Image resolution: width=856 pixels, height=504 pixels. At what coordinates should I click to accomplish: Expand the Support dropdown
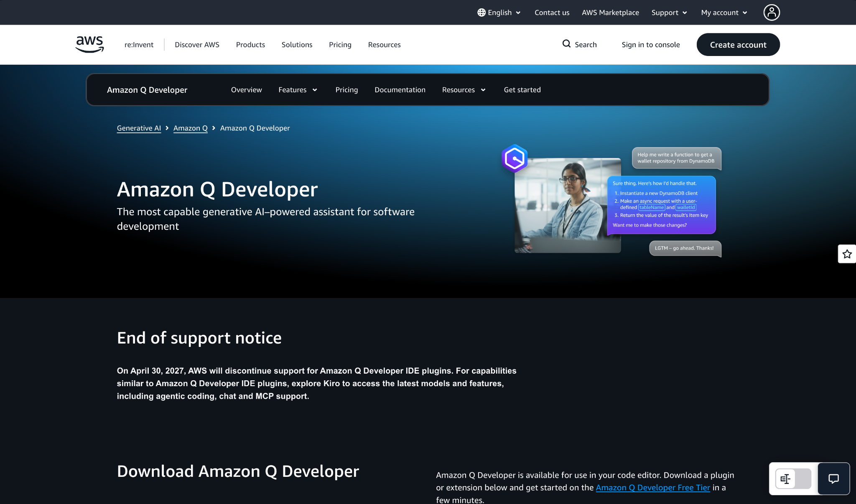tap(669, 13)
